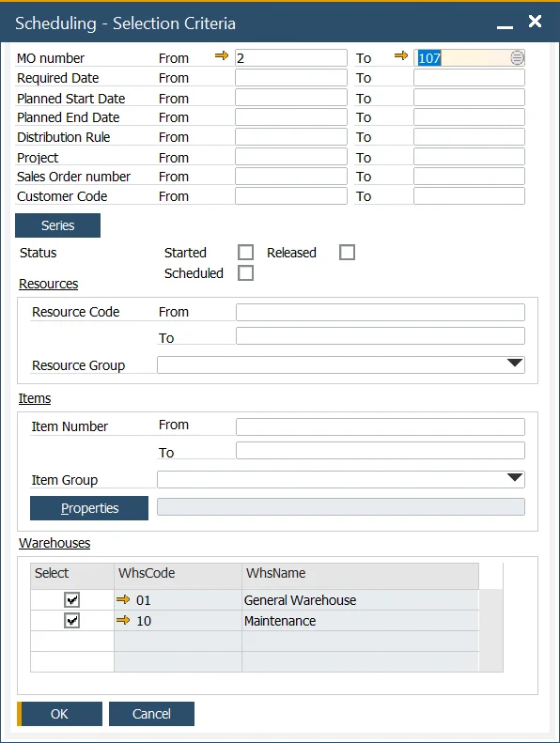Click the Properties button

click(x=89, y=508)
